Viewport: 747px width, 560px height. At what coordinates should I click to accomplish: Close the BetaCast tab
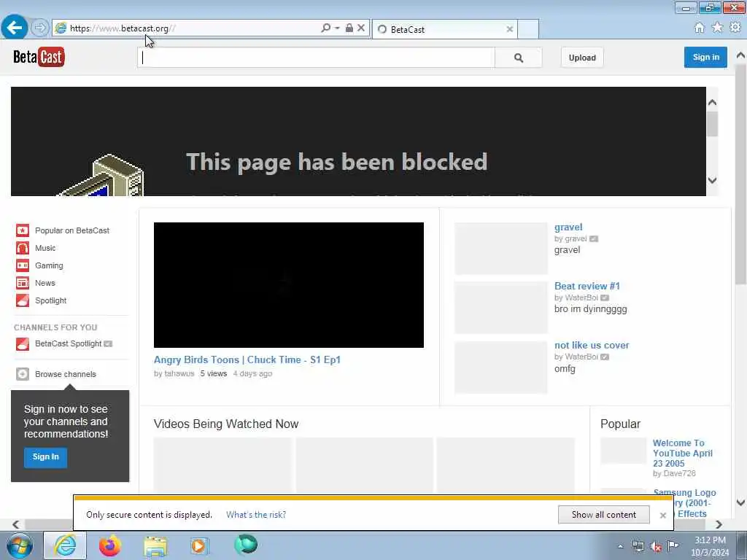click(x=510, y=29)
